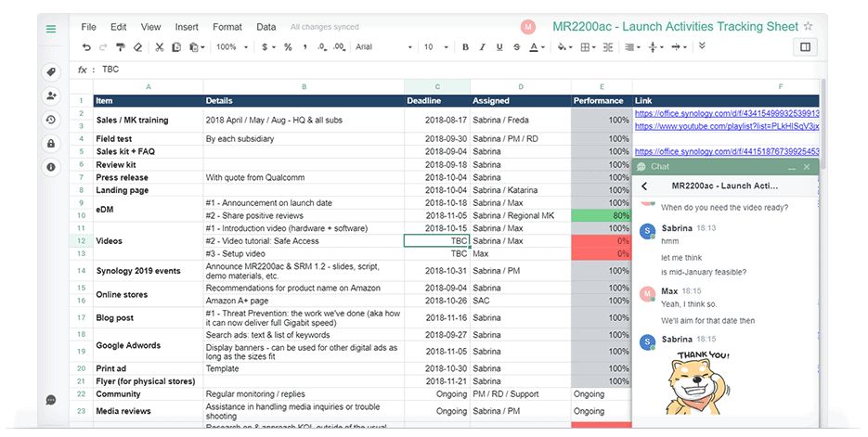Image resolution: width=868 pixels, height=437 pixels.
Task: Open the Format menu
Action: click(x=227, y=27)
